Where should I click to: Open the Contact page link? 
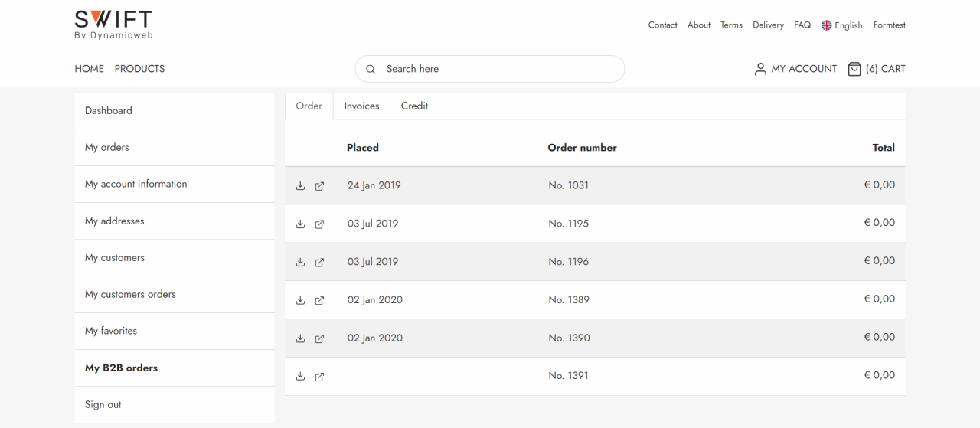pyautogui.click(x=662, y=25)
